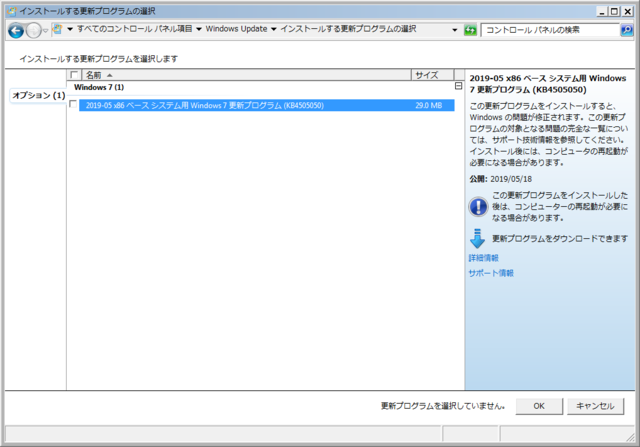The height and width of the screenshot is (447, 640).
Task: Open the サポート情報 link
Action: pyautogui.click(x=491, y=274)
